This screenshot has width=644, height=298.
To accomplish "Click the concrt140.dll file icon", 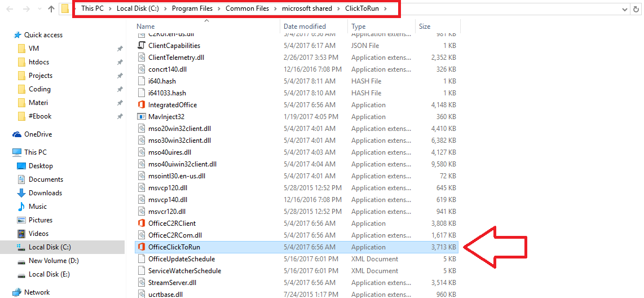I will (x=142, y=69).
